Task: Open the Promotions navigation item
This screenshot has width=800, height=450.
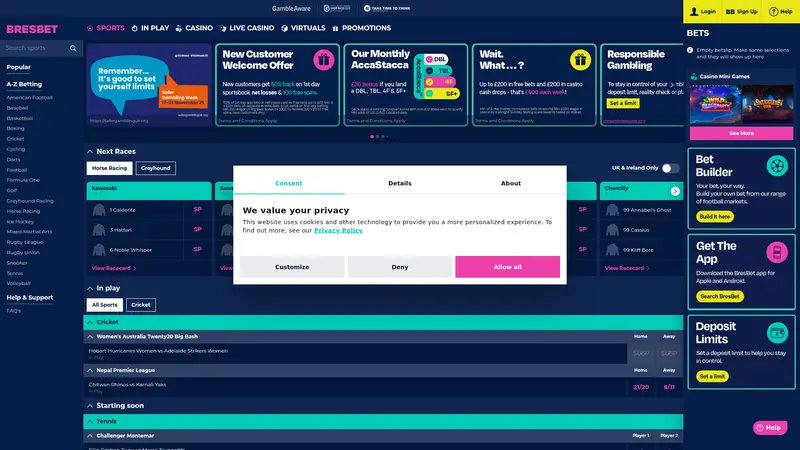Action: pos(361,28)
